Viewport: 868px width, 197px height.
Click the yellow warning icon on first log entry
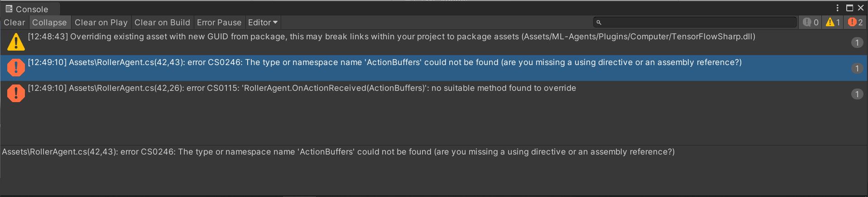(x=16, y=42)
